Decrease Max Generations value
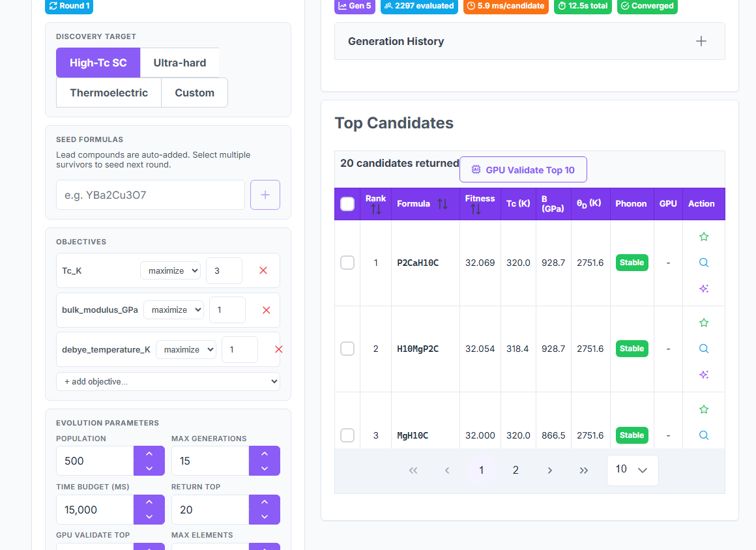Viewport: 756px width, 550px height. (264, 469)
